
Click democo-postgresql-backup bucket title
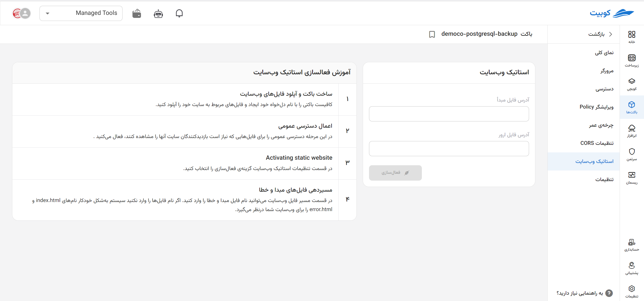click(x=479, y=34)
